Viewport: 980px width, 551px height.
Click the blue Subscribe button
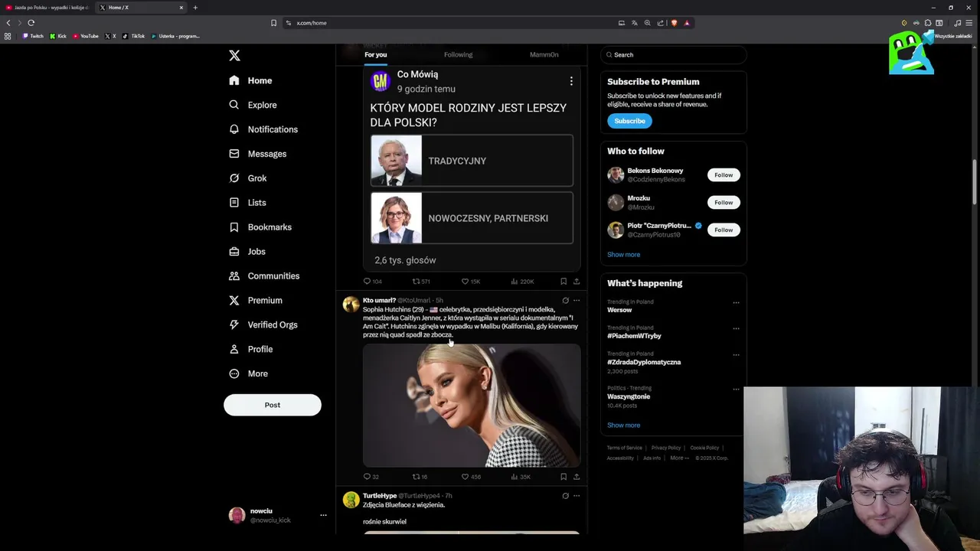(x=629, y=121)
